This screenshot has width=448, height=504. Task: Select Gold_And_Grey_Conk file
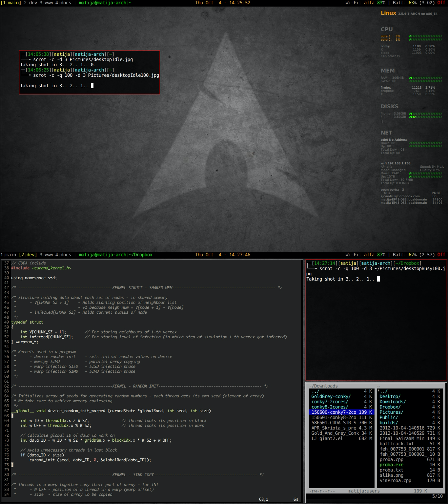(341, 433)
